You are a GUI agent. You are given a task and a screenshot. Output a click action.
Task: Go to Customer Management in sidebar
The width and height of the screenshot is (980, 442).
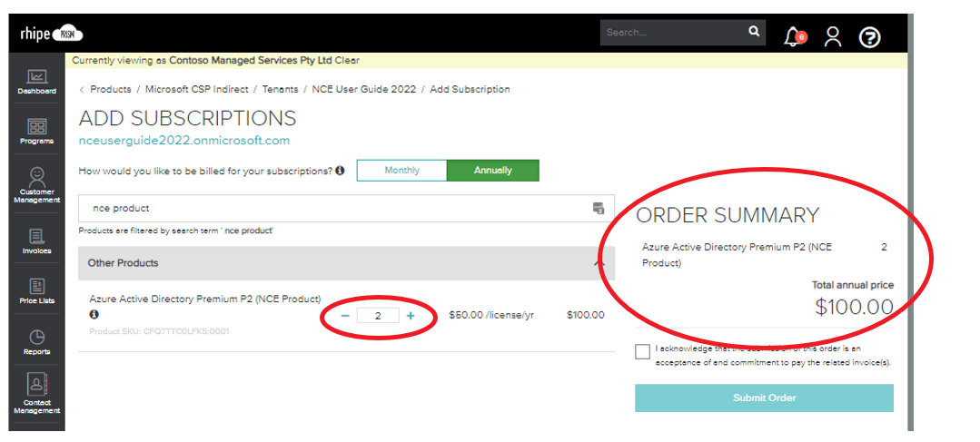(x=36, y=183)
